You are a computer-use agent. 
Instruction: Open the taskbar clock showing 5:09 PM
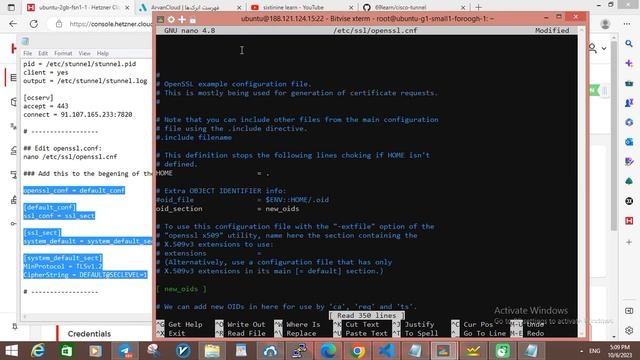tap(620, 351)
